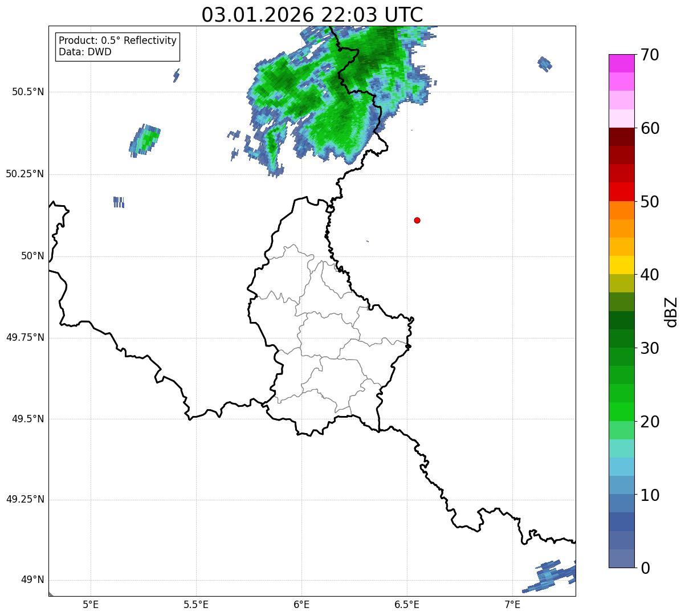Click the 'Data: DWD' label
This screenshot has height=616, width=685.
[x=85, y=52]
